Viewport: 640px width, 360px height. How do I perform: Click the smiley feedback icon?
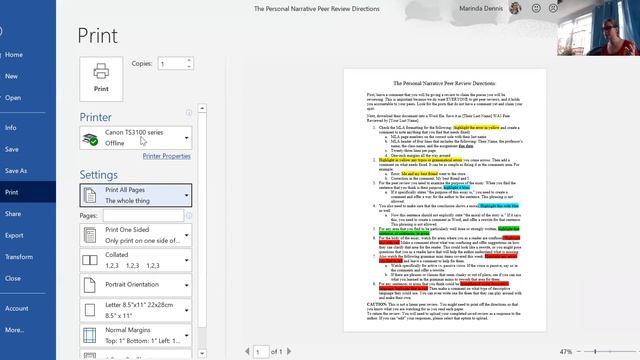(x=536, y=8)
